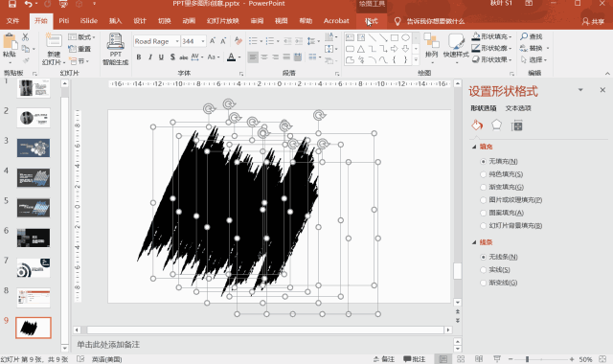Apply strikethrough with the abc icon
Viewport: 613px width, 364px height.
coord(183,57)
